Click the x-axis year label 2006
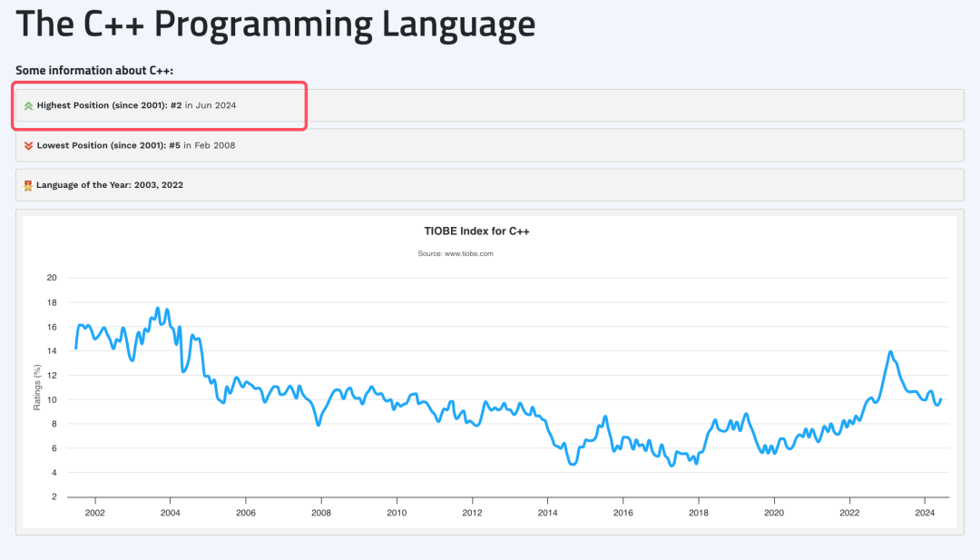The height and width of the screenshot is (560, 980). pos(246,513)
